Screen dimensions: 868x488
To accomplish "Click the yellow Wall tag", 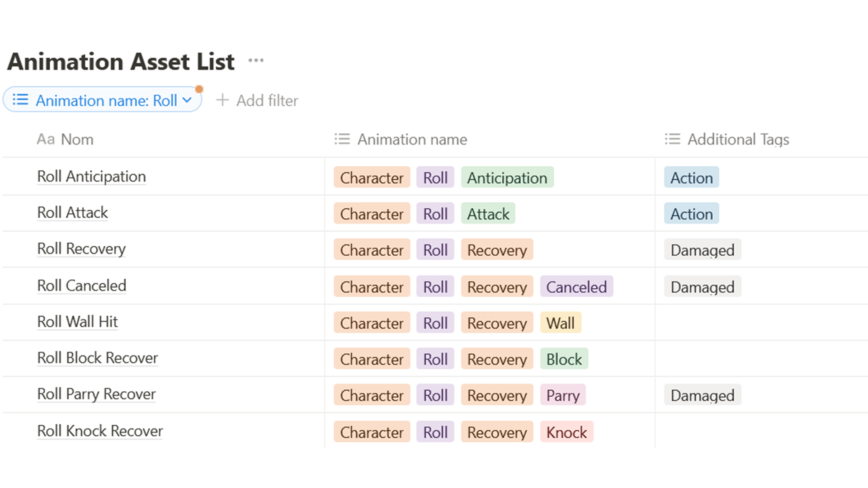I will tap(561, 323).
